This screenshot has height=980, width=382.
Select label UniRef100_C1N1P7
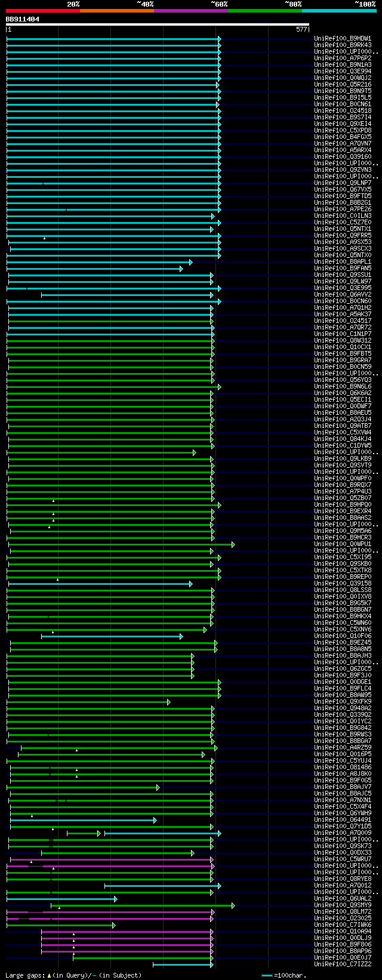tap(343, 334)
